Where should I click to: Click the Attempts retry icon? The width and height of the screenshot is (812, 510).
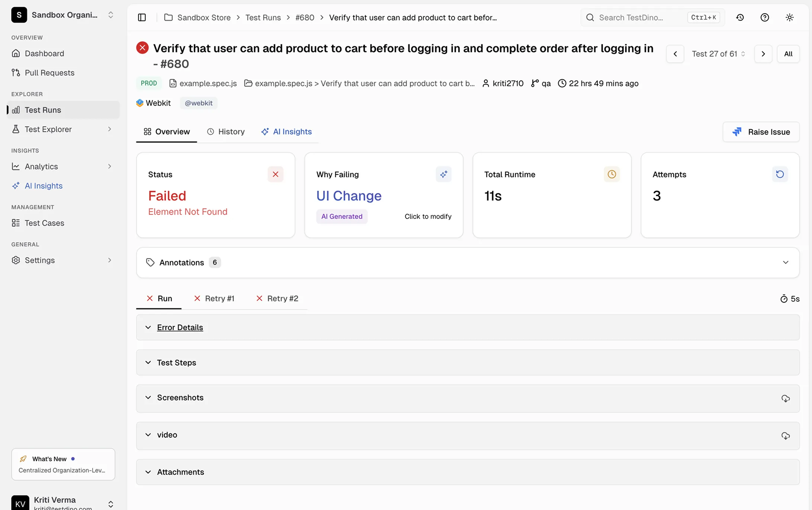[780, 174]
